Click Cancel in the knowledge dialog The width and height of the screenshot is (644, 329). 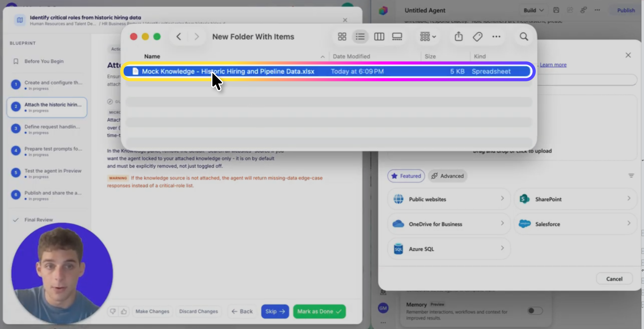tap(614, 279)
